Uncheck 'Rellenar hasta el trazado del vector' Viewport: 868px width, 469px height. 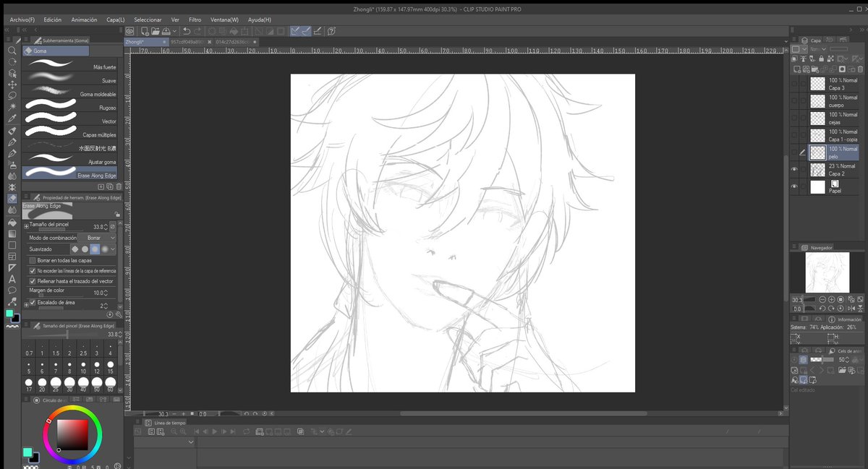(x=33, y=281)
